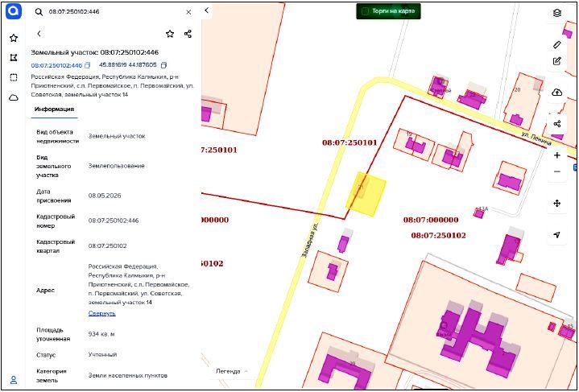Click the ул. Ленина street label
This screenshot has width=579, height=392.
click(x=537, y=138)
